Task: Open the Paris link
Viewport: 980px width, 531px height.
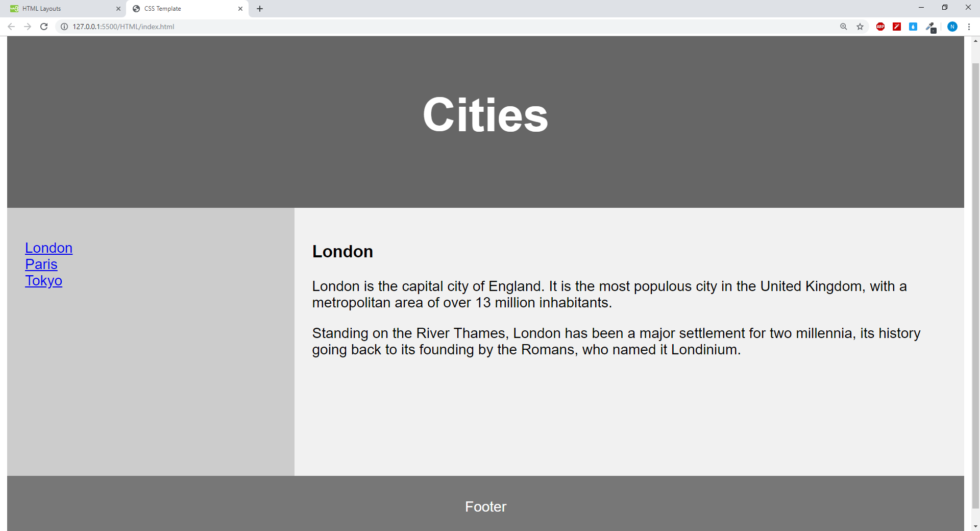Action: click(x=41, y=264)
